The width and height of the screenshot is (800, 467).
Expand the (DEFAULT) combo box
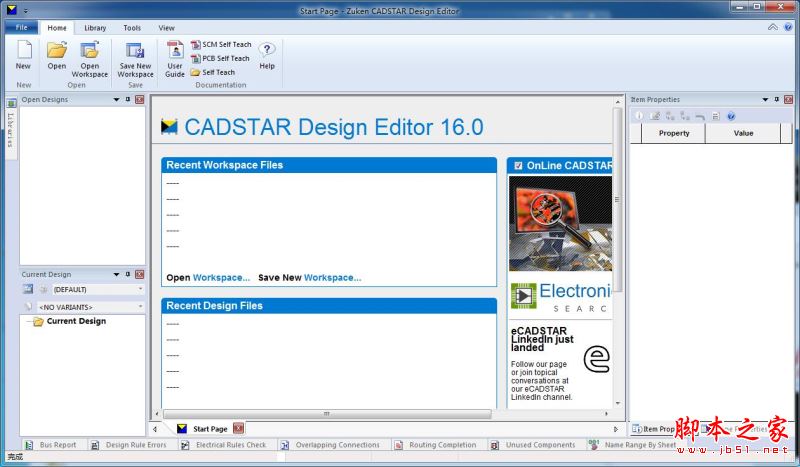140,289
